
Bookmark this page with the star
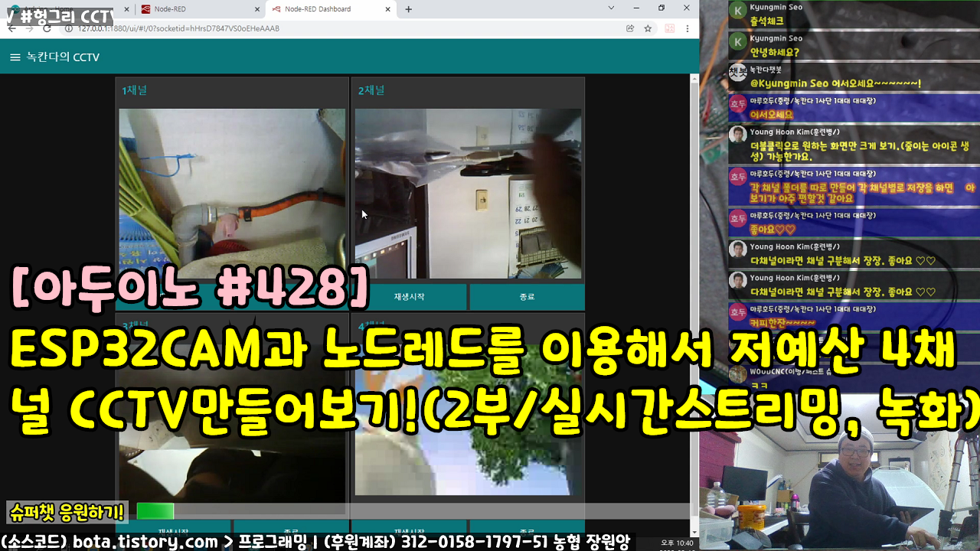click(x=648, y=28)
